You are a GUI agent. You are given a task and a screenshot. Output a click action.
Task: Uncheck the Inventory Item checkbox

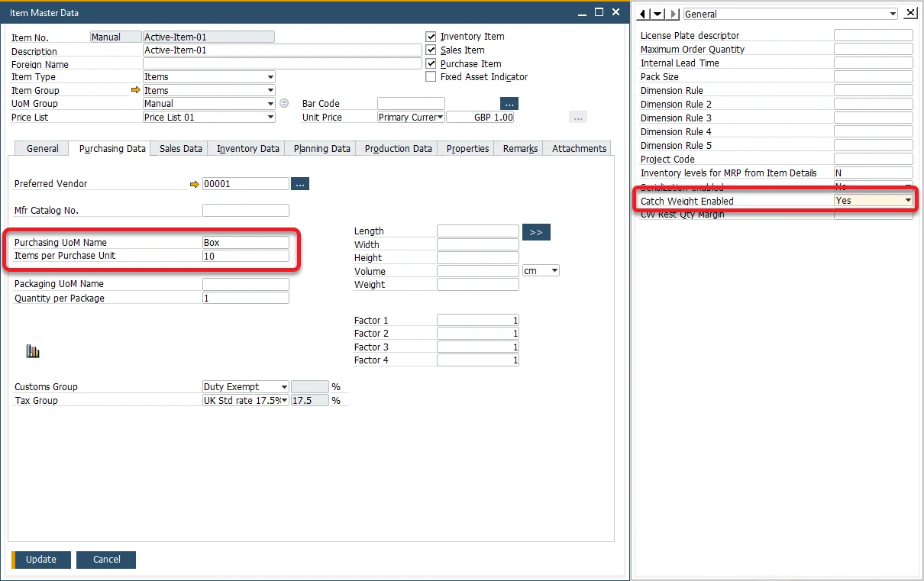[x=431, y=36]
